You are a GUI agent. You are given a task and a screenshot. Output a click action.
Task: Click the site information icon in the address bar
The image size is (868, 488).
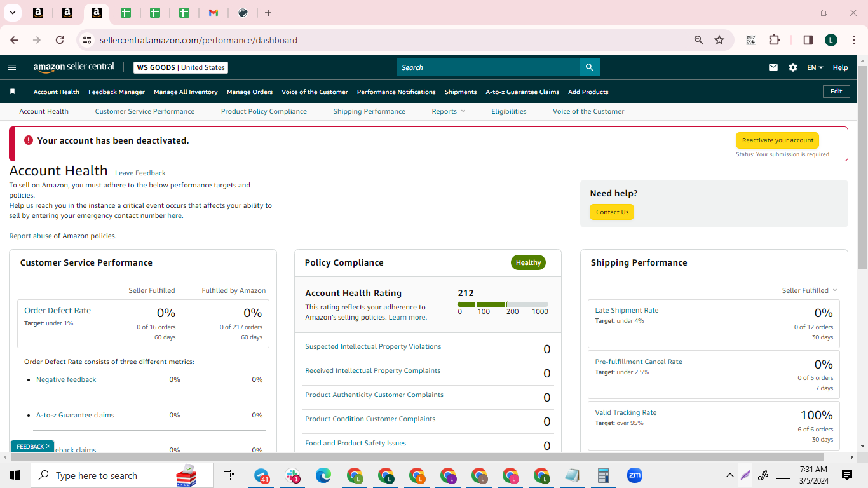point(87,40)
